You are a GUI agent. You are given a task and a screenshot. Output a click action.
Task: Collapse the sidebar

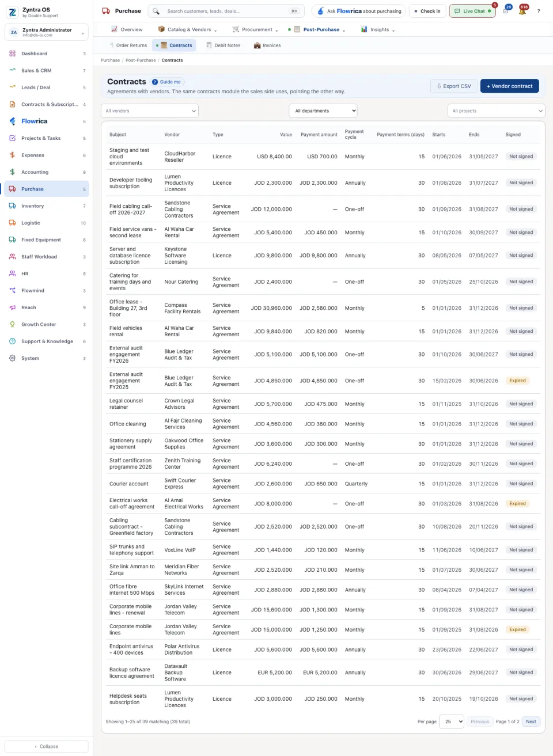[x=47, y=746]
